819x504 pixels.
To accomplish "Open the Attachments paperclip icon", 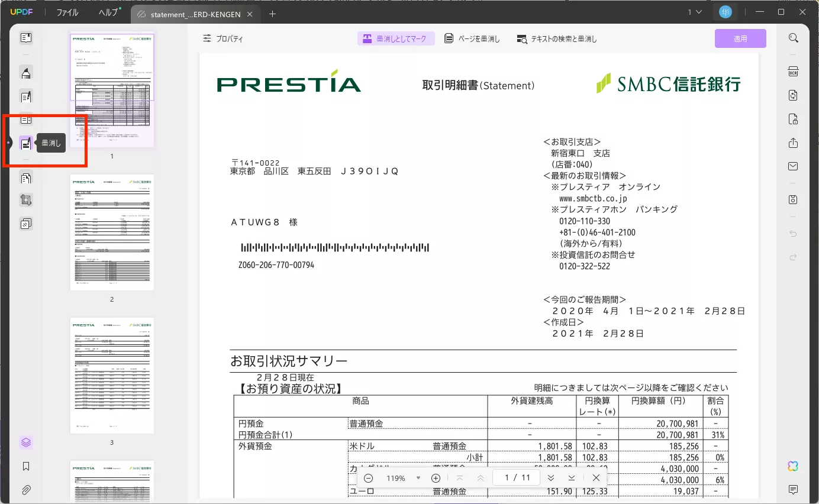I will pyautogui.click(x=25, y=490).
